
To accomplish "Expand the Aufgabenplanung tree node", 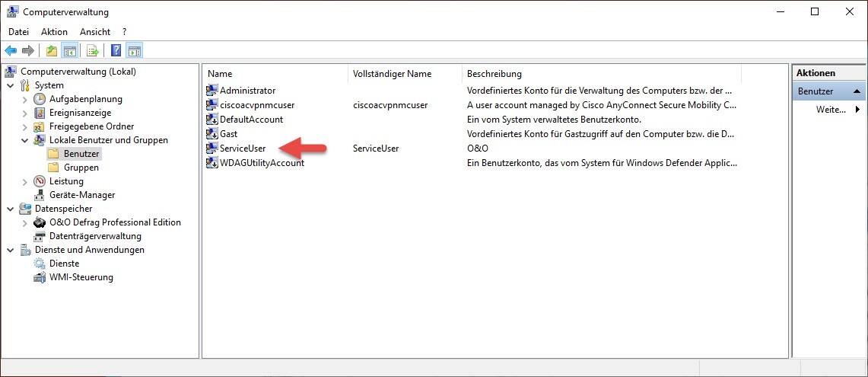I will pyautogui.click(x=25, y=99).
